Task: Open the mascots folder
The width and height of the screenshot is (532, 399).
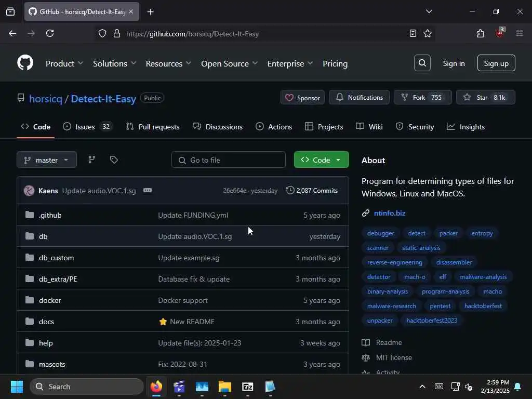Action: click(52, 364)
